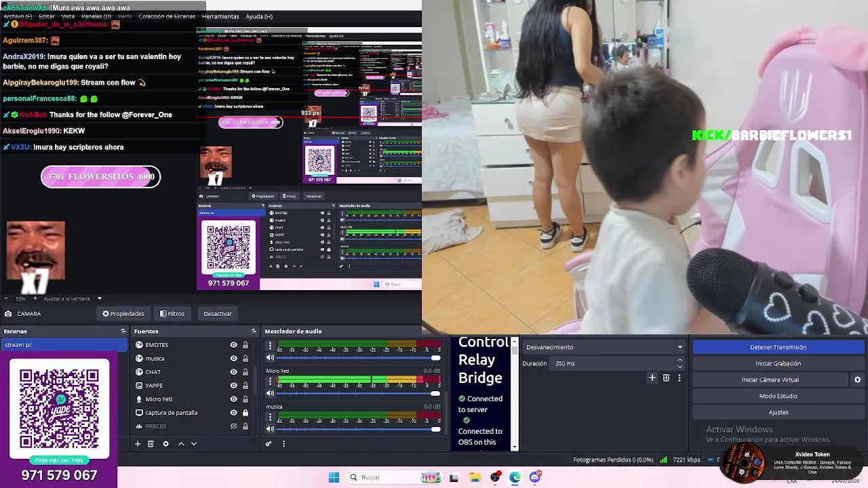Click the browser source icon beside EMOTES
The height and width of the screenshot is (488, 868).
(139, 345)
